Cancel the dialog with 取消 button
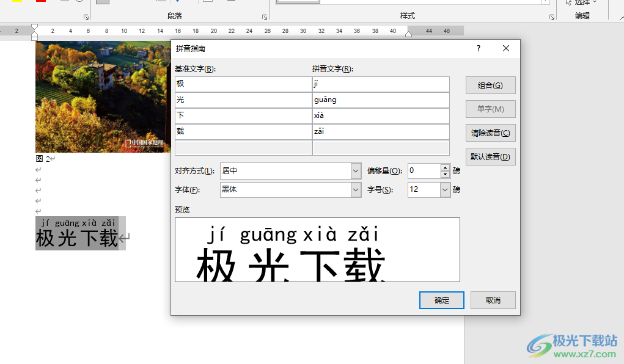 [x=493, y=300]
